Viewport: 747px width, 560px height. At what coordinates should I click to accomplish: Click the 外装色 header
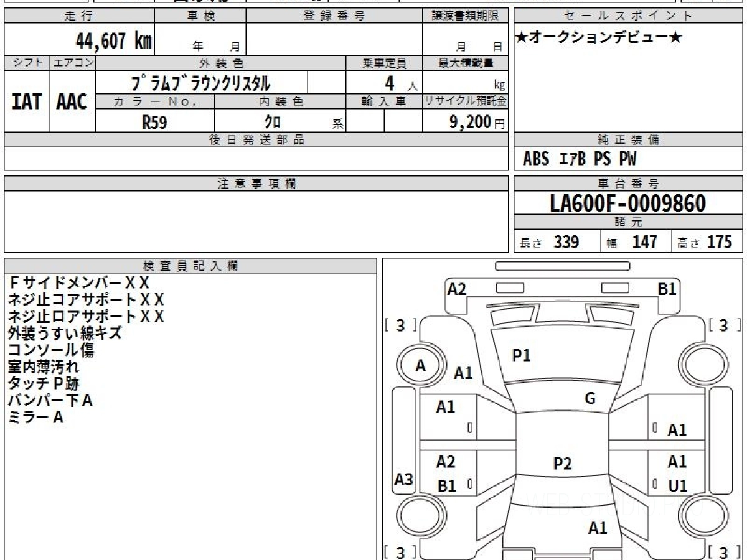(221, 63)
